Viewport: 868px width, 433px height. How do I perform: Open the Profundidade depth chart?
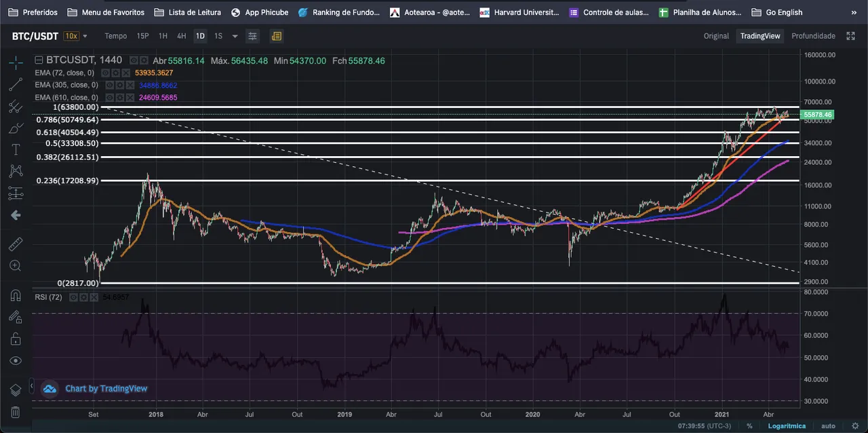click(813, 36)
